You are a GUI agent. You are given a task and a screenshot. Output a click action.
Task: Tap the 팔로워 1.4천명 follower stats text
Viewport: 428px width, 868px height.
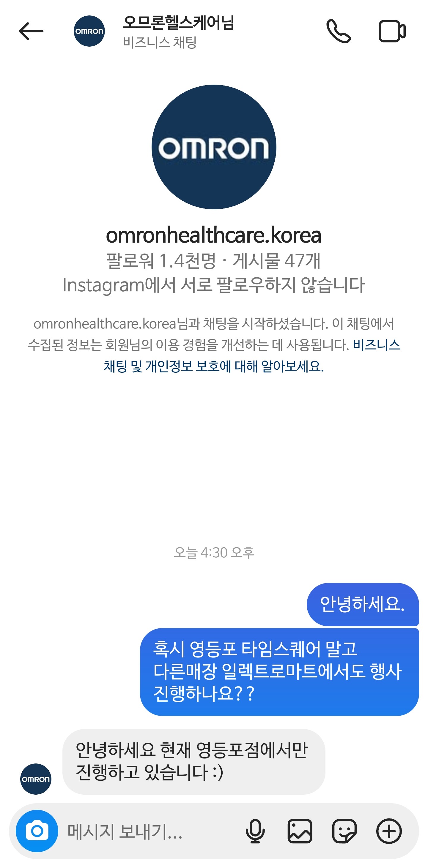[161, 260]
